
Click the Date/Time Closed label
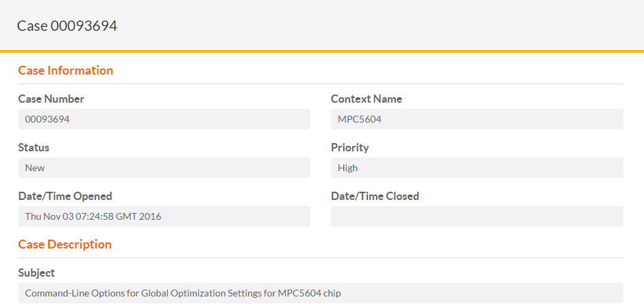[x=375, y=197]
